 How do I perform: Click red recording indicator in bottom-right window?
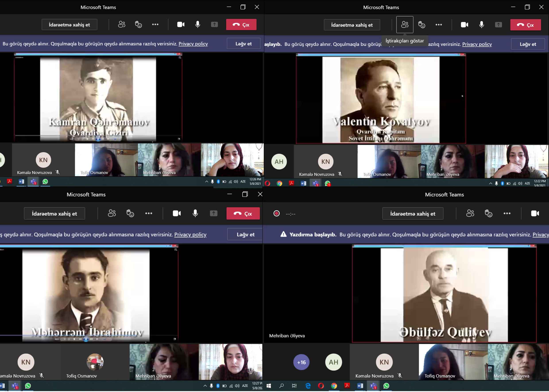pyautogui.click(x=276, y=213)
